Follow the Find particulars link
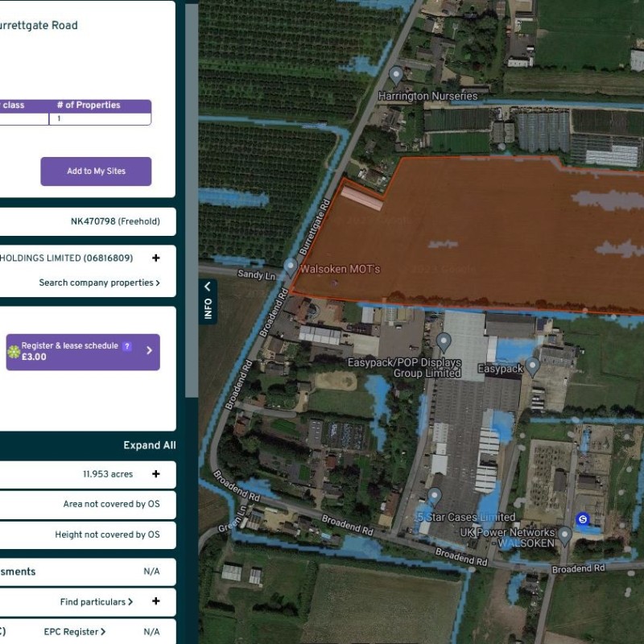The image size is (644, 644). [96, 601]
